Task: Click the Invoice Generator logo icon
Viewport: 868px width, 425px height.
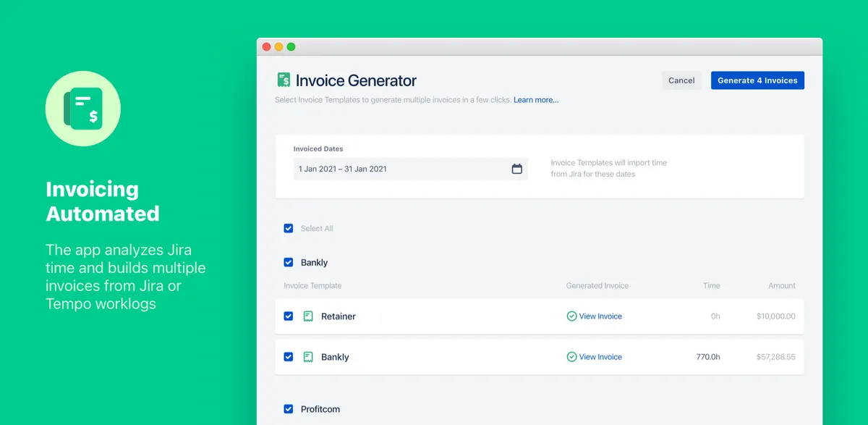Action: (284, 80)
